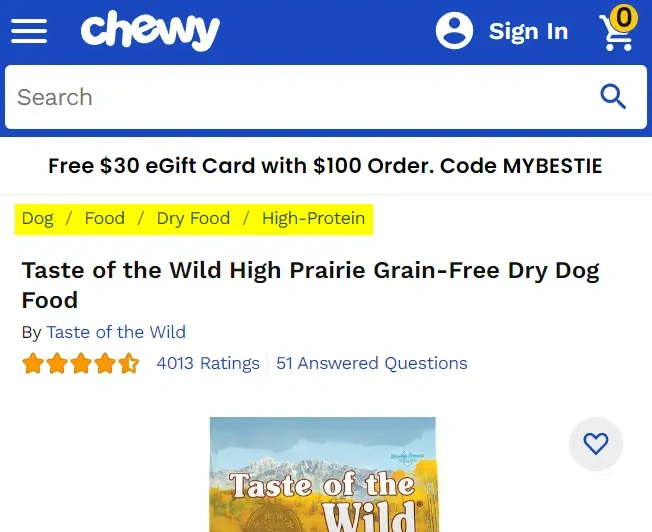Open the shopping cart

click(x=615, y=35)
